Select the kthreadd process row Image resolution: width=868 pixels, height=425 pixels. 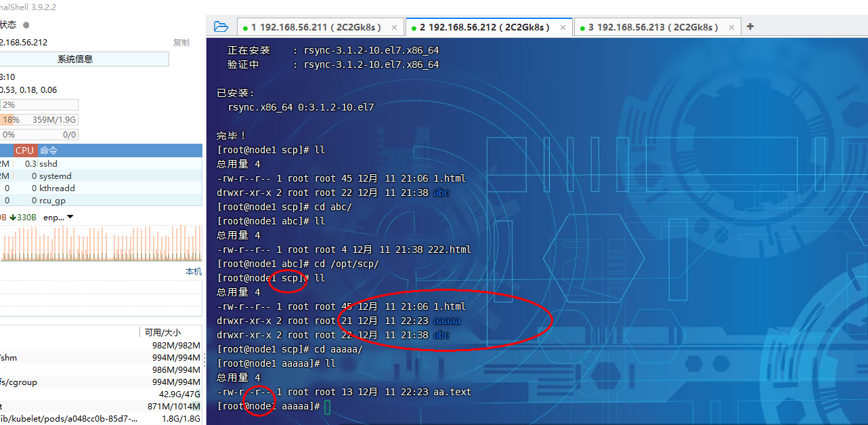tap(101, 188)
